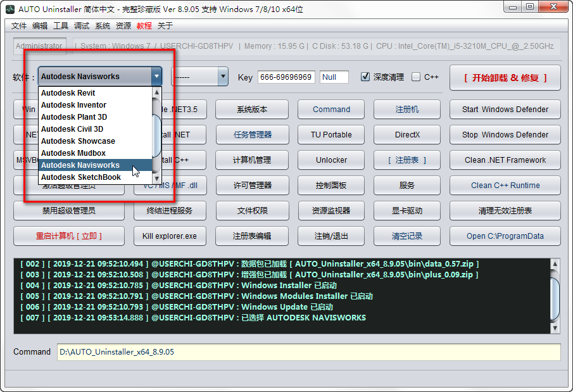Choose Autodesk Civil 3D in the list
573x392 pixels.
click(95, 129)
